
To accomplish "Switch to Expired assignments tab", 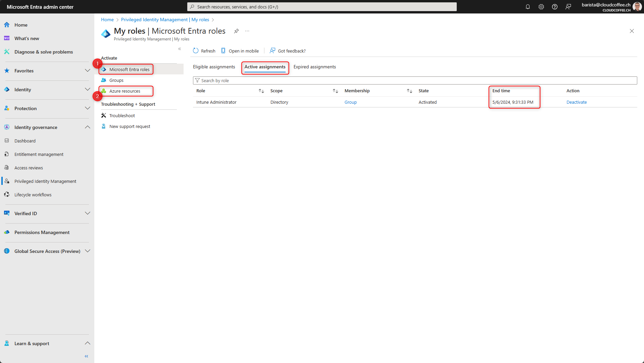I will pyautogui.click(x=315, y=67).
